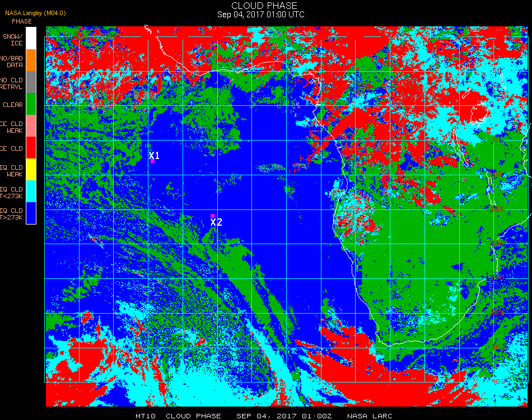Image resolution: width=532 pixels, height=420 pixels.
Task: Click the 40S latitude label
Action: click(x=498, y=381)
